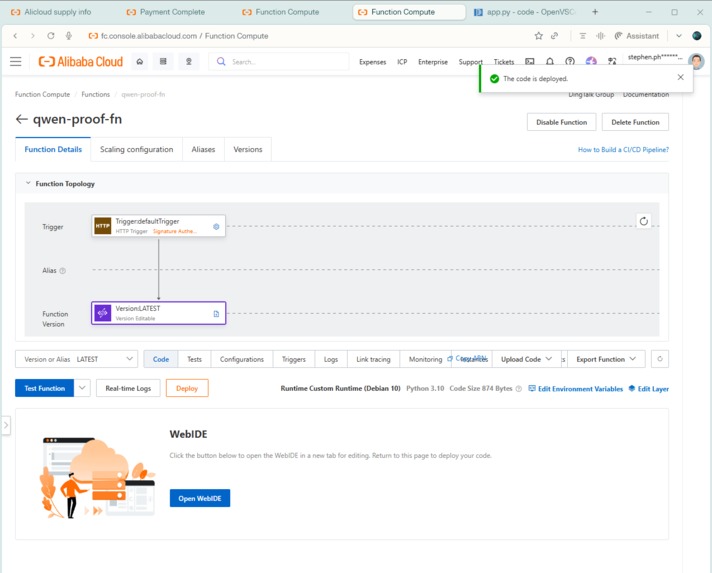The width and height of the screenshot is (712, 573).
Task: Click the refresh button beside Export Function
Action: (660, 359)
